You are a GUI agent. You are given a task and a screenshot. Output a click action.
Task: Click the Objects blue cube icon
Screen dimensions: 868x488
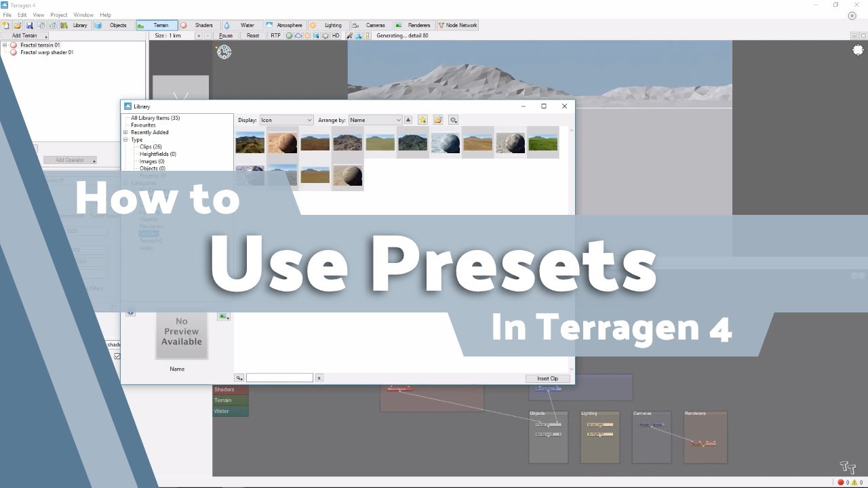98,25
